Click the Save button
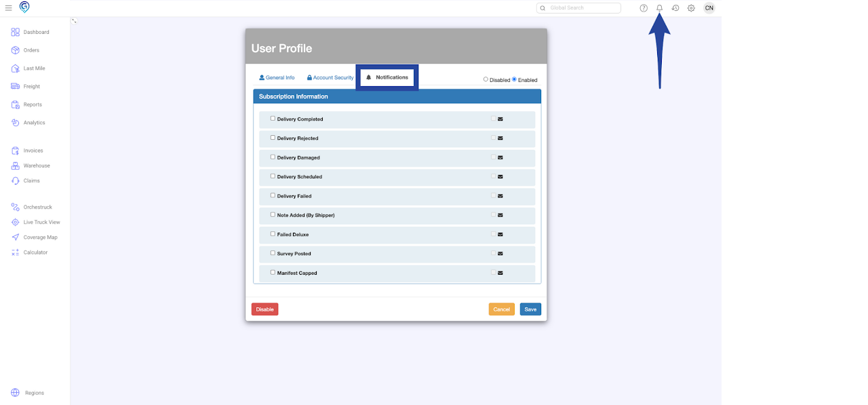Screen dimensions: 868x405 click(530, 309)
